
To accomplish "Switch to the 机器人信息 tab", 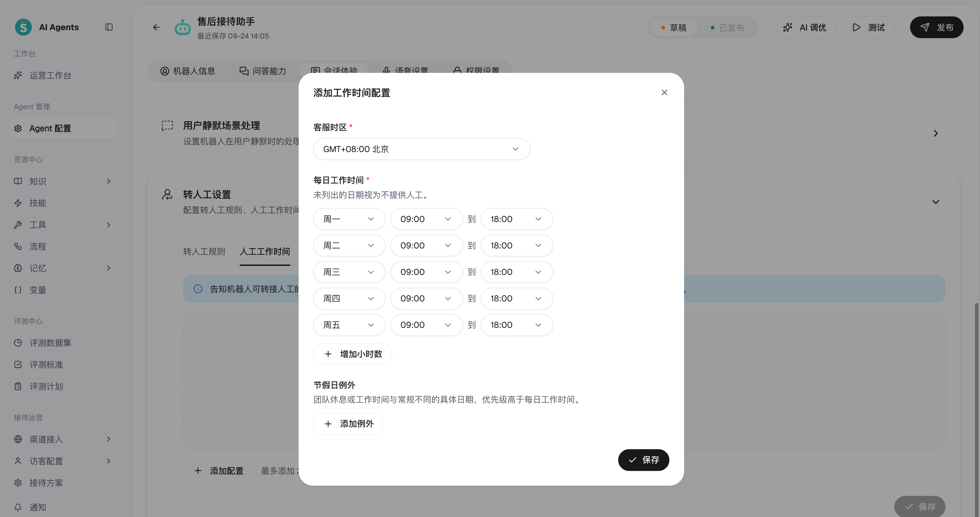I will point(187,71).
